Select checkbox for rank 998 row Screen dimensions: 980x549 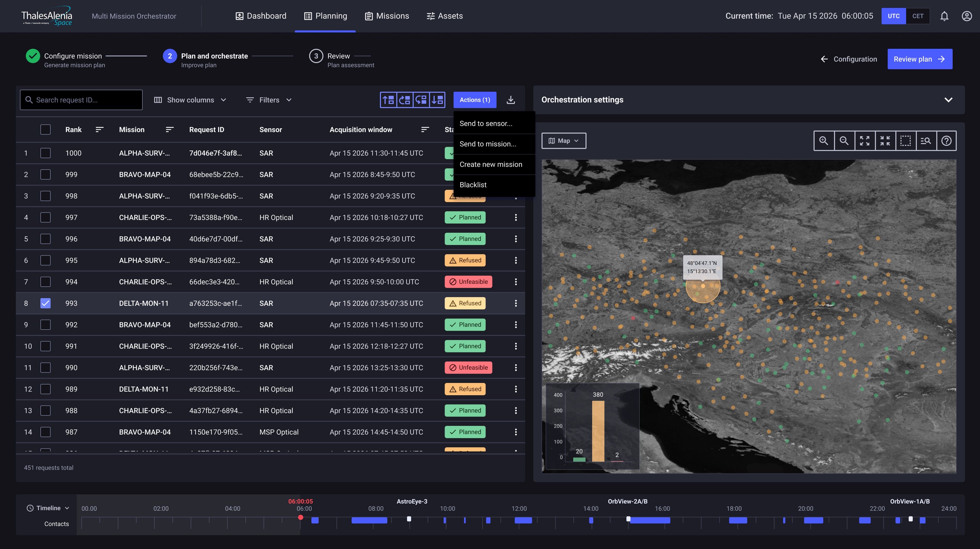(x=45, y=196)
